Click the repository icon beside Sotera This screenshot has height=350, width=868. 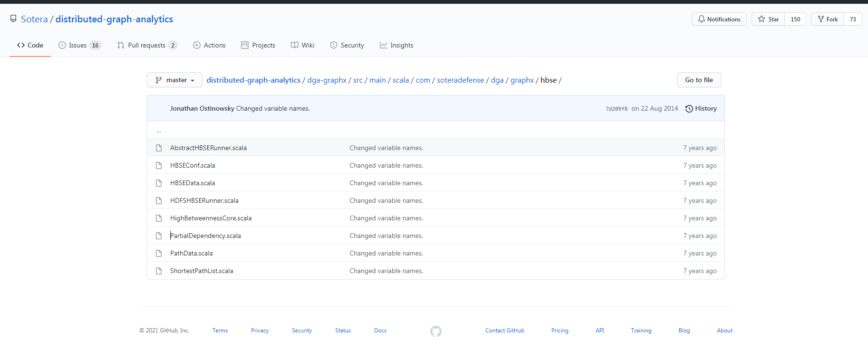tap(13, 19)
